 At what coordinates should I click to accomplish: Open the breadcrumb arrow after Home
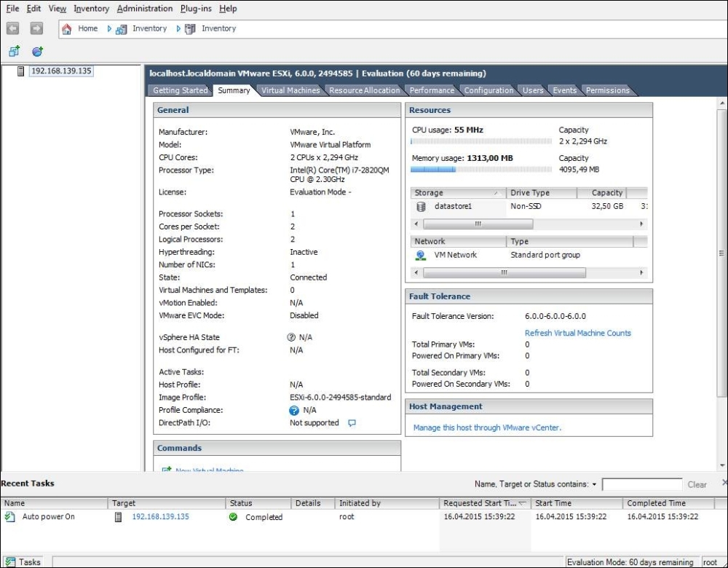[x=110, y=29]
